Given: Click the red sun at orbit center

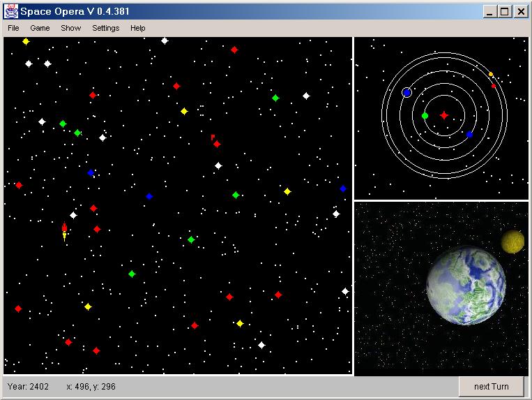Looking at the screenshot, I should point(444,115).
